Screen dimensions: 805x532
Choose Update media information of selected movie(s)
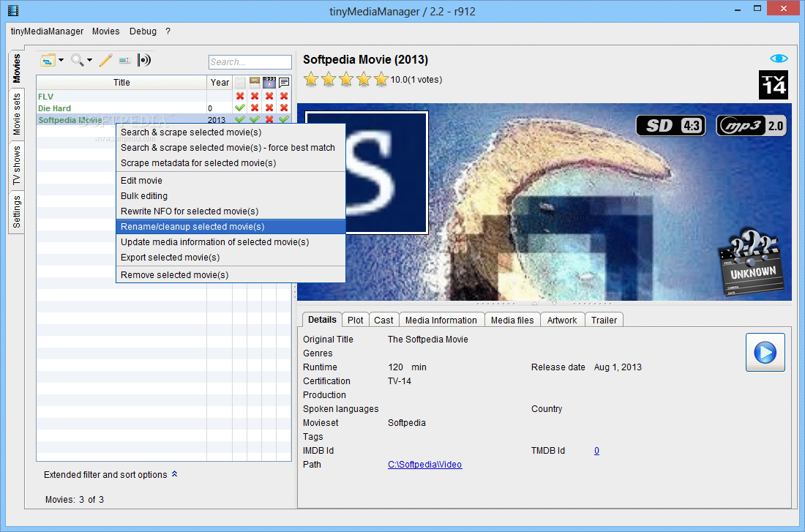(231, 242)
